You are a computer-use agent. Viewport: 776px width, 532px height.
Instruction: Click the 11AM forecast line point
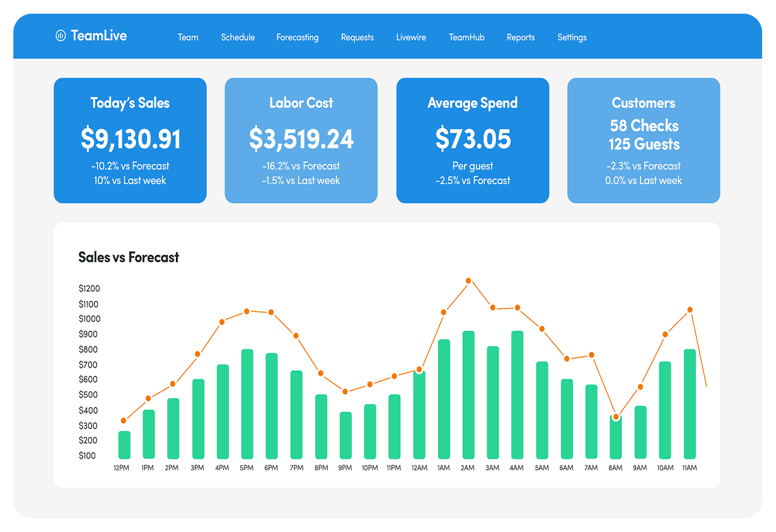pyautogui.click(x=690, y=309)
